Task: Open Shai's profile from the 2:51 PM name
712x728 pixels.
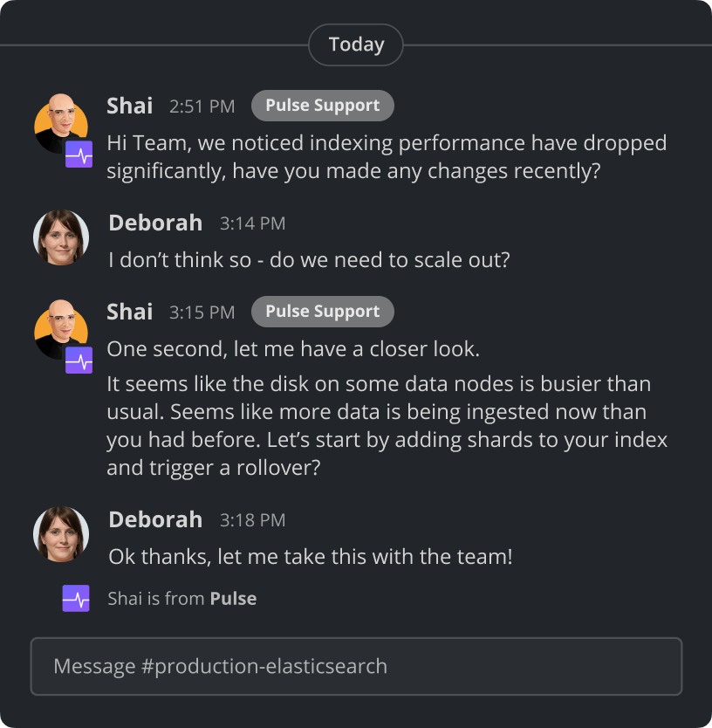Action: pos(129,106)
